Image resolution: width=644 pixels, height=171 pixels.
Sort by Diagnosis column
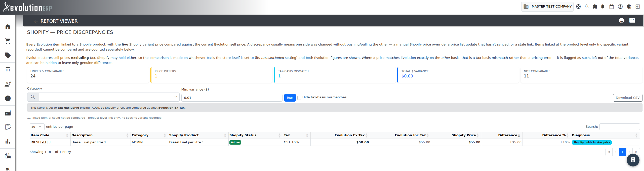tap(605, 135)
